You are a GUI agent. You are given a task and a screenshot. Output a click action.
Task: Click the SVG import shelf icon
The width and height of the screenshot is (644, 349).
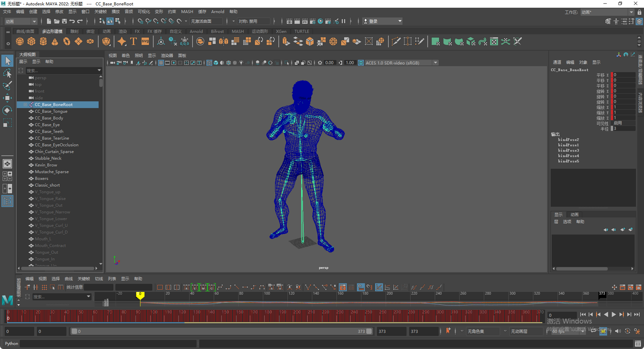coord(145,42)
